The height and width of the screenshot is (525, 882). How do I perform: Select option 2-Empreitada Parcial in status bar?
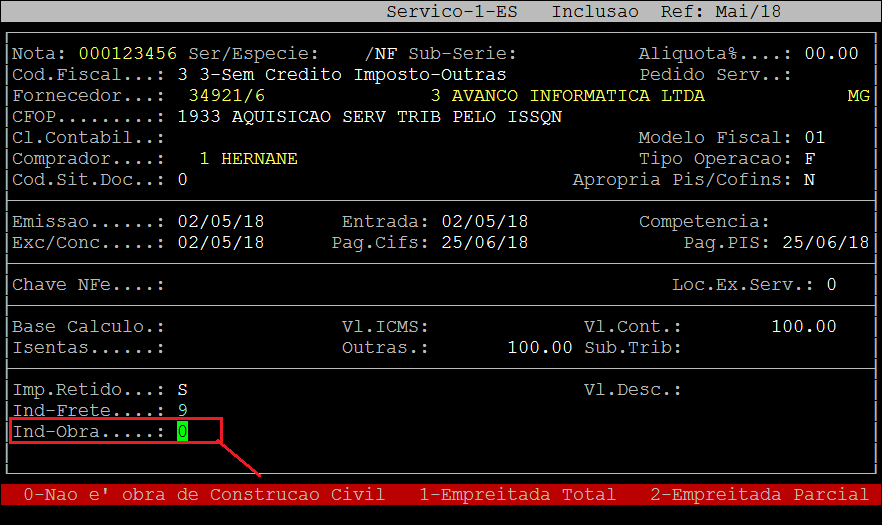759,495
